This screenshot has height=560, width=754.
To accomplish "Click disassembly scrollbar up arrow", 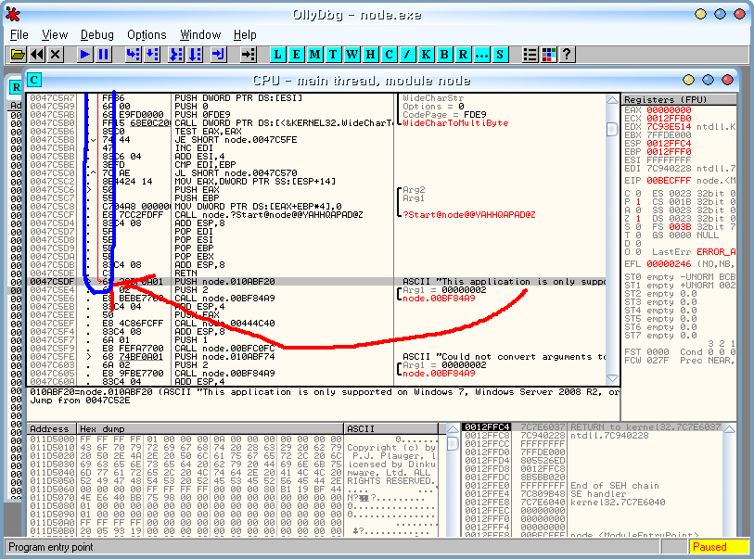I will click(x=612, y=100).
